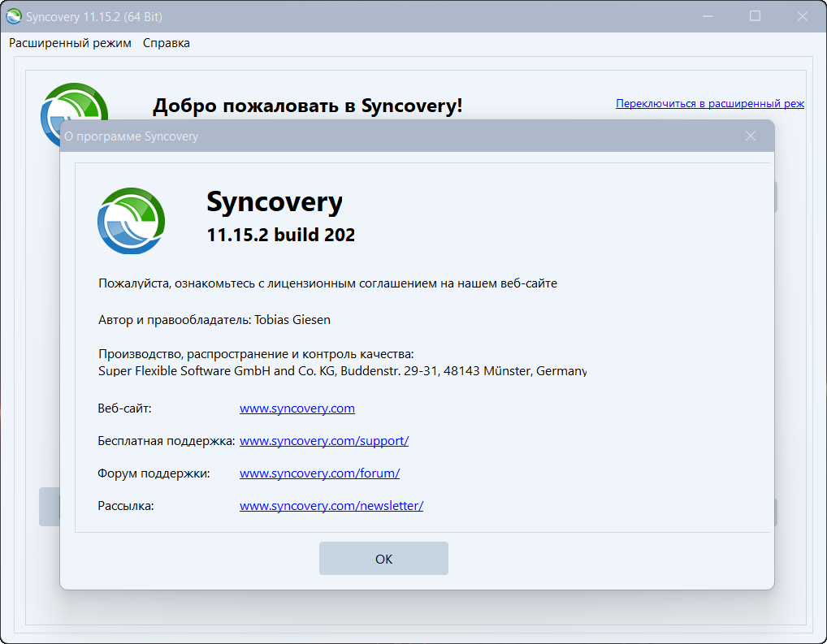Click the "Автор и правообладатель: Tobias Giesen" line
The width and height of the screenshot is (827, 644).
[x=214, y=320]
